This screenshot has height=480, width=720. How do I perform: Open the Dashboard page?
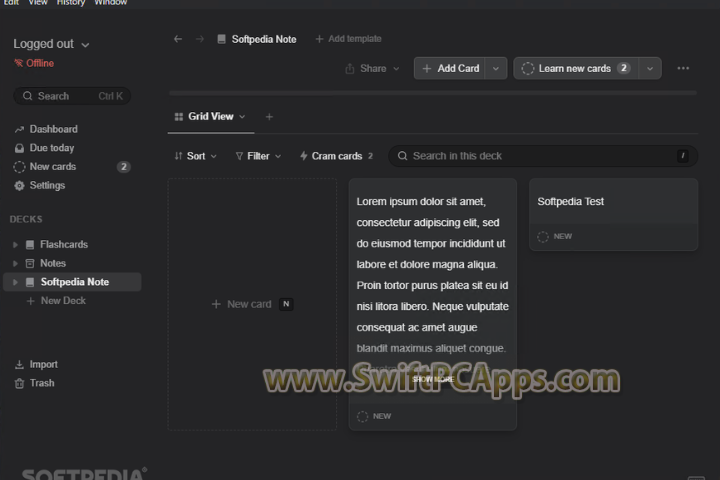[x=46, y=129]
